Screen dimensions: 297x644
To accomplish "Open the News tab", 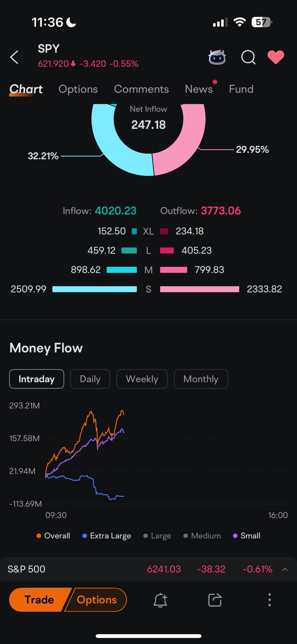I will click(199, 89).
